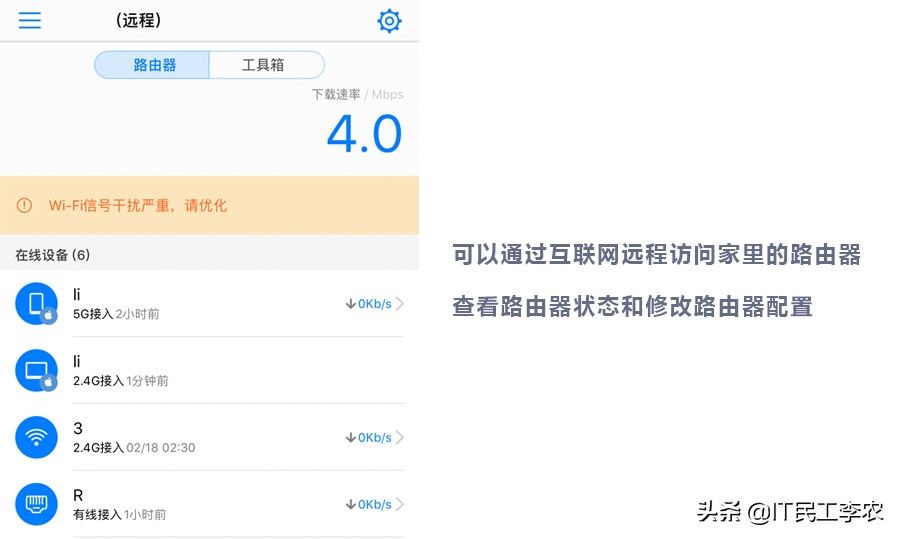Open the Wi-Fi信号干扰严重 optimization notice
Viewport: 900px width, 539px height.
[x=138, y=206]
